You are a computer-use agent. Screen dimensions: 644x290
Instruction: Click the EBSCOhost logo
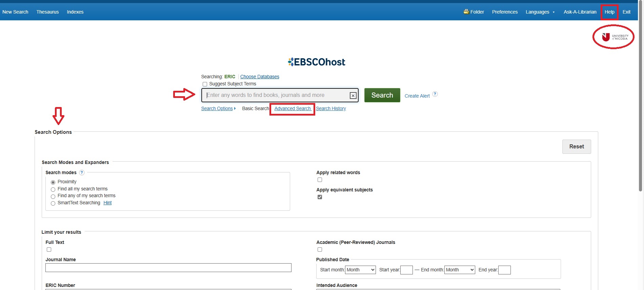point(316,62)
